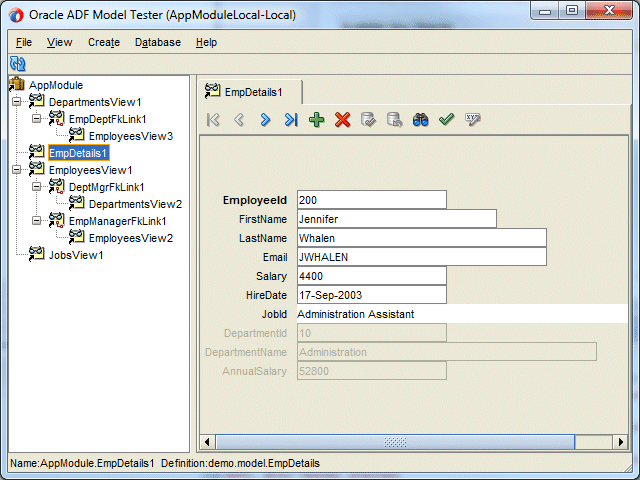Click the horizontal scrollbar thumb
Image resolution: width=640 pixels, height=480 pixels.
(x=395, y=442)
